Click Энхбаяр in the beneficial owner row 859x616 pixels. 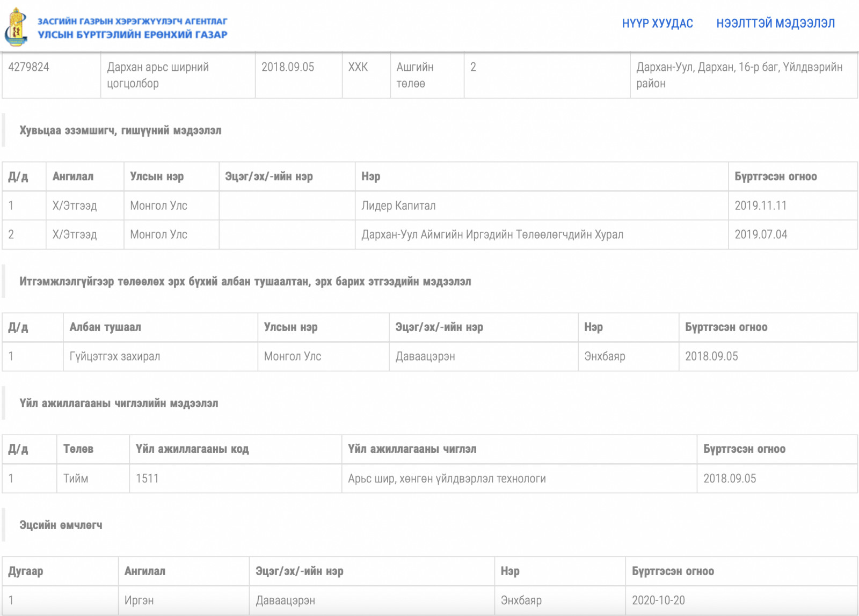(521, 600)
